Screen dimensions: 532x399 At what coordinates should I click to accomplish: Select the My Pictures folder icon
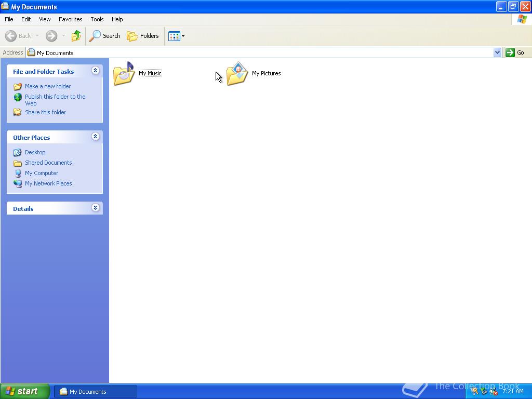(x=237, y=73)
